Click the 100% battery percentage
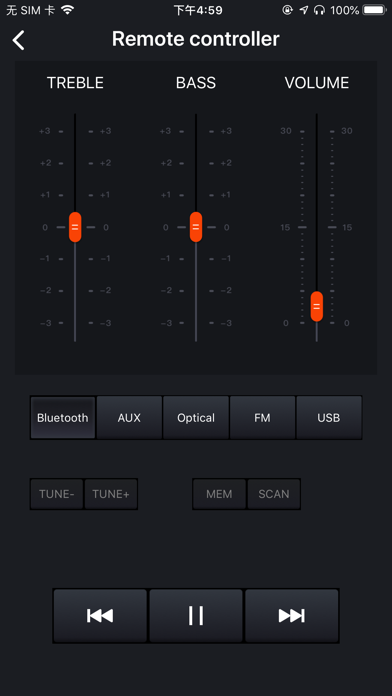 point(344,10)
